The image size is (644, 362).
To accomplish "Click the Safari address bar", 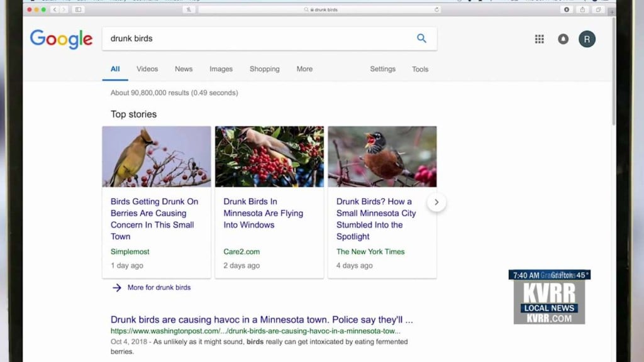I will coord(319,9).
